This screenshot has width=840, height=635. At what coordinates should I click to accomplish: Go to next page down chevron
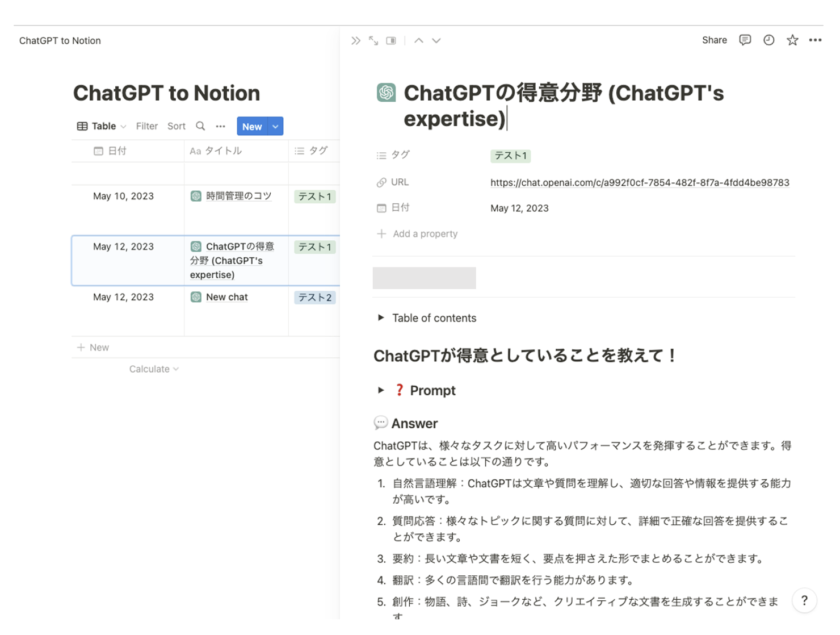tap(436, 41)
